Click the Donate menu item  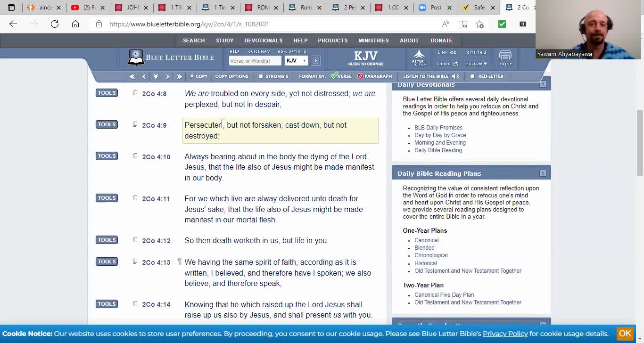441,41
